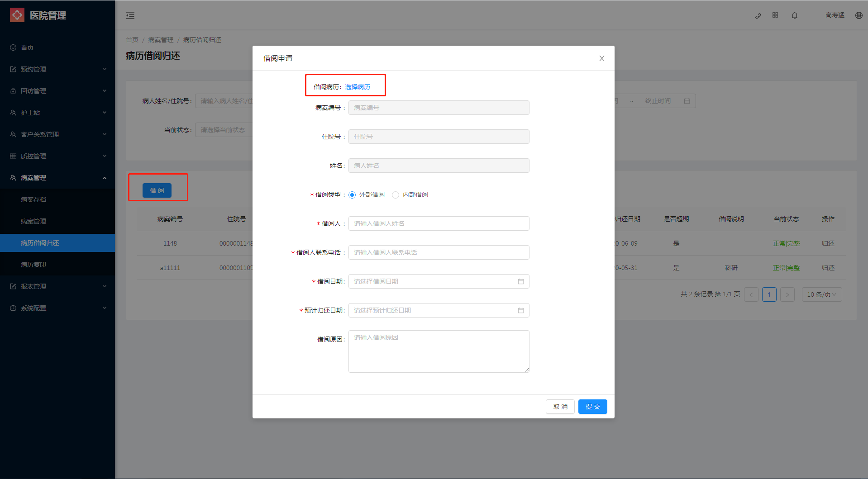The image size is (868, 479).
Task: Click the 首页 sidebar home icon
Action: pos(13,47)
